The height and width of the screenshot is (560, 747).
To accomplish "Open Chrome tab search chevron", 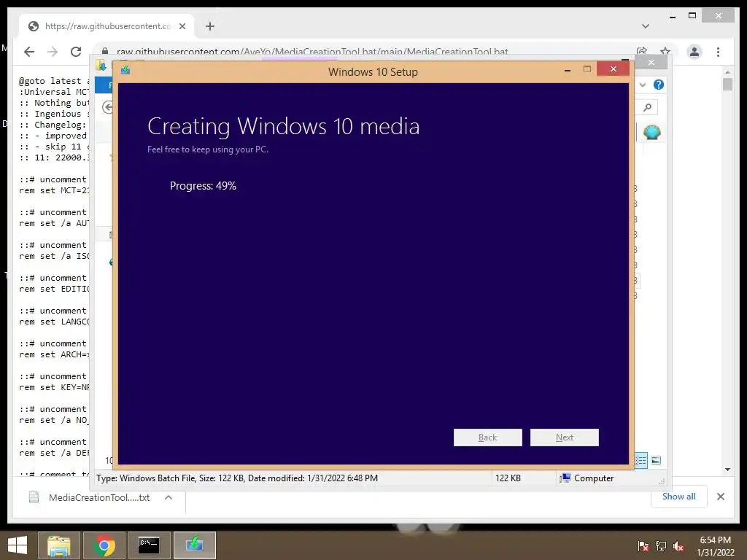I will 646,26.
